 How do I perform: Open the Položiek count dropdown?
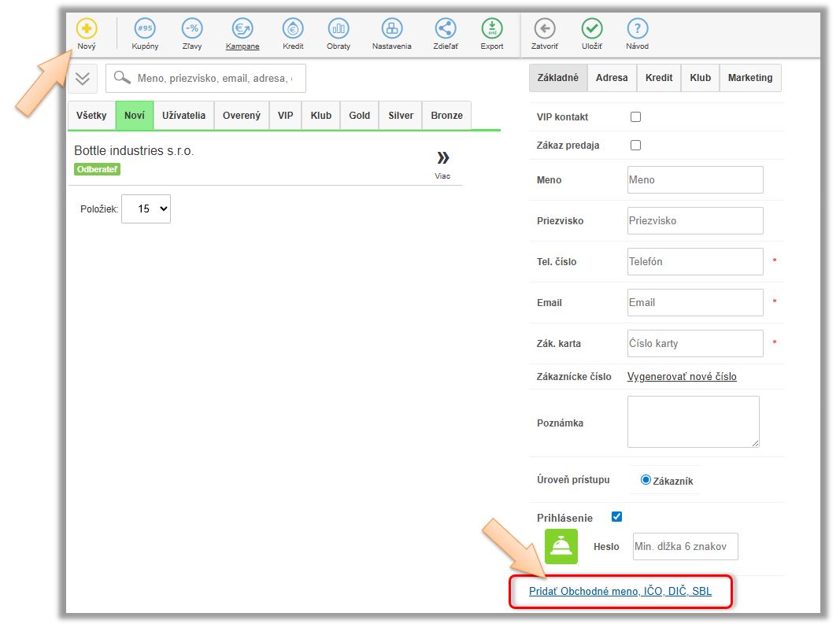(146, 209)
